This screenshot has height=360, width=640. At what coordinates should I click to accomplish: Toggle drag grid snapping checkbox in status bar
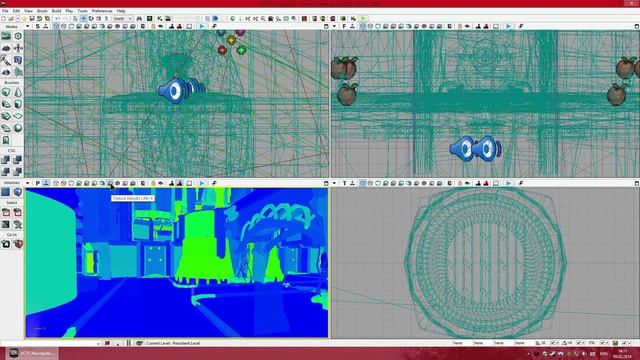pyautogui.click(x=553, y=343)
